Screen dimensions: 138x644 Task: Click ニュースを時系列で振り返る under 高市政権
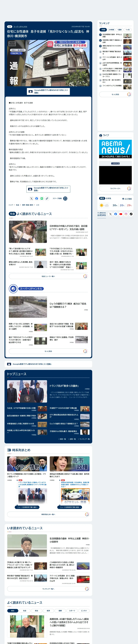[x=70, y=507]
